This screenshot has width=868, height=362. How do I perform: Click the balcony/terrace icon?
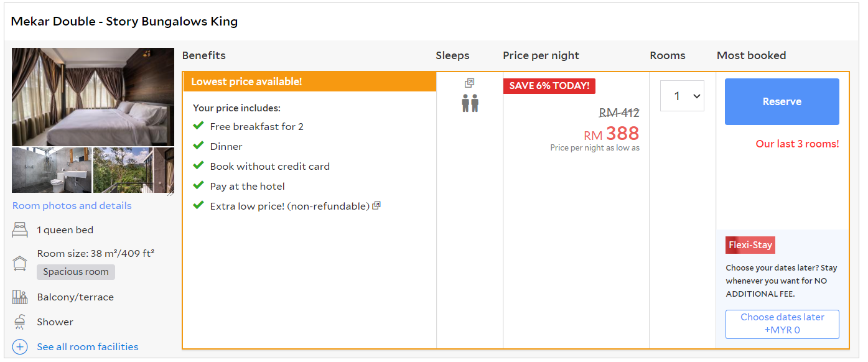[20, 297]
